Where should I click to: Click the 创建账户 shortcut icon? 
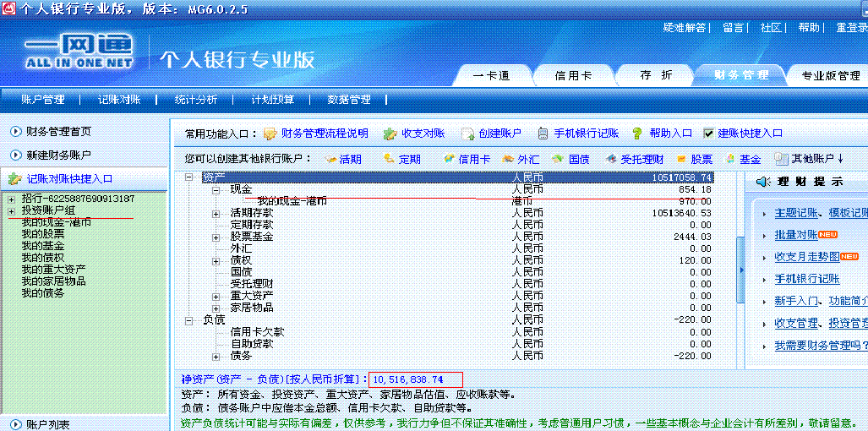click(x=467, y=134)
